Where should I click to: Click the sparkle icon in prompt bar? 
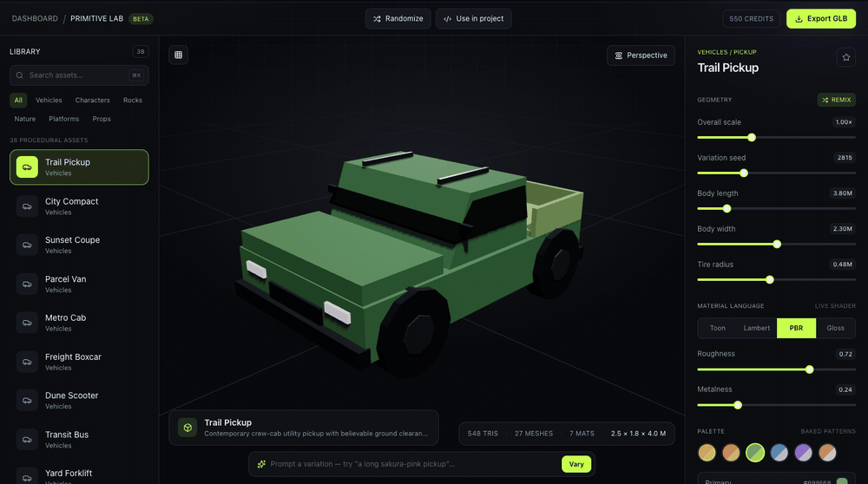[261, 464]
